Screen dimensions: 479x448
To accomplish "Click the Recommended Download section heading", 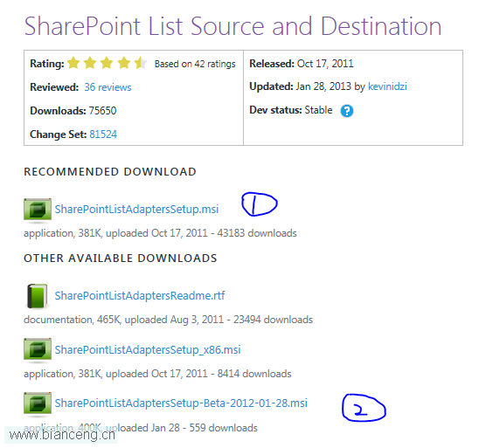I will (110, 172).
